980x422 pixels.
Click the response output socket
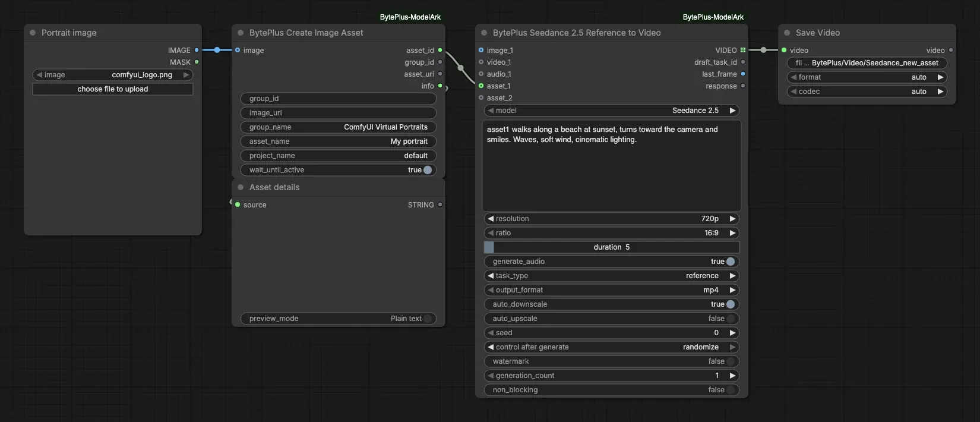pyautogui.click(x=743, y=86)
